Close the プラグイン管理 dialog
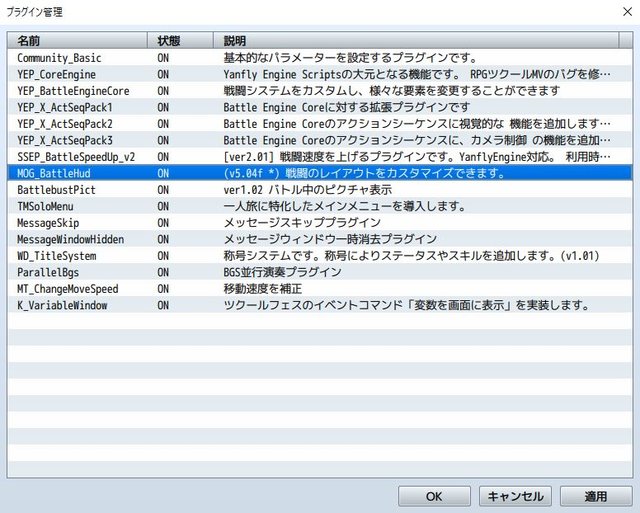The image size is (640, 513). 627,12
